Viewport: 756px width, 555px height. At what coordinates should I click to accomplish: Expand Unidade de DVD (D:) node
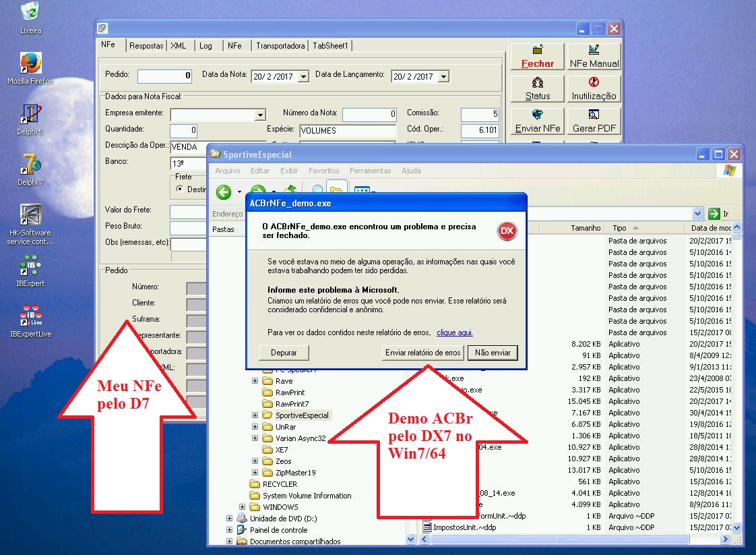tap(229, 519)
